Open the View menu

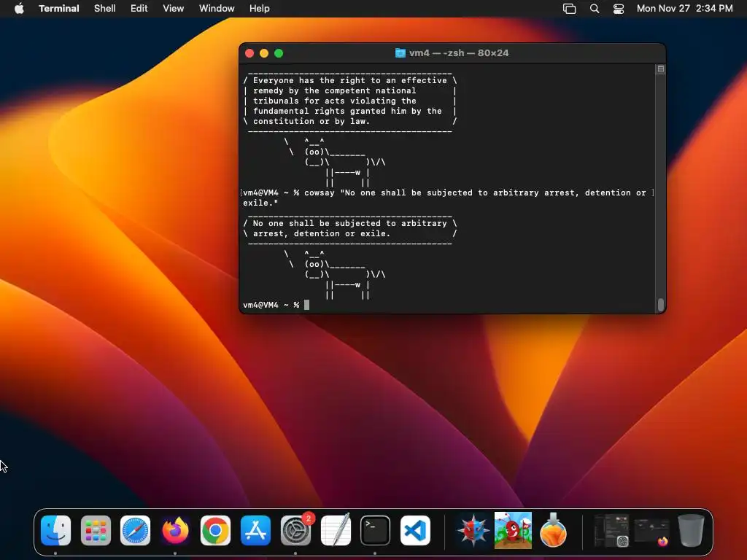[x=173, y=8]
